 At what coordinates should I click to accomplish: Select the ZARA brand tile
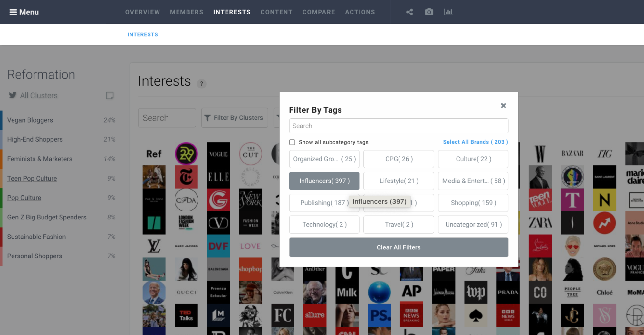[x=540, y=223]
